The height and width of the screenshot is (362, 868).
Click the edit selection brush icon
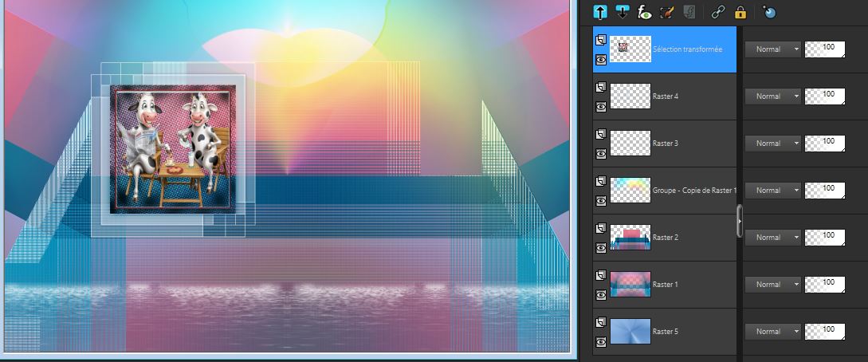[x=667, y=12]
